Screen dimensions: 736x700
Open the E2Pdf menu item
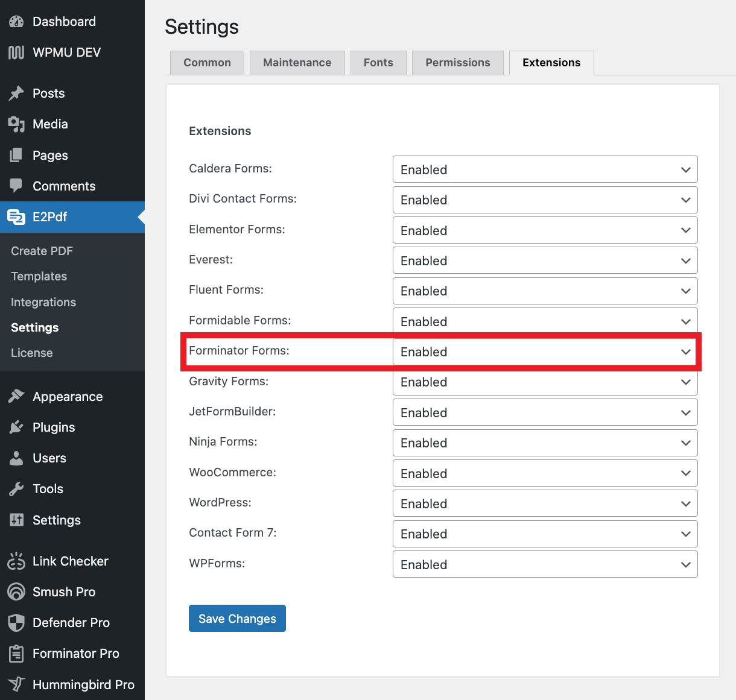pyautogui.click(x=72, y=217)
